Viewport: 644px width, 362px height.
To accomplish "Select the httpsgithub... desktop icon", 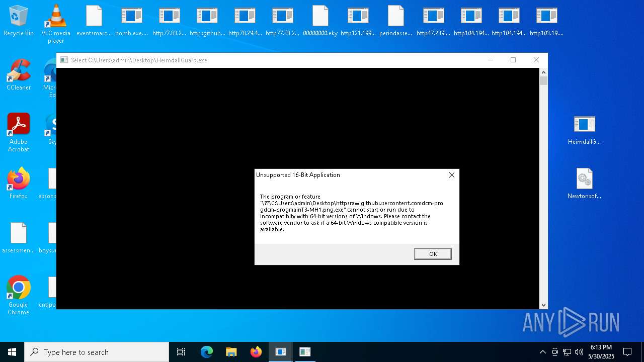I will [207, 21].
